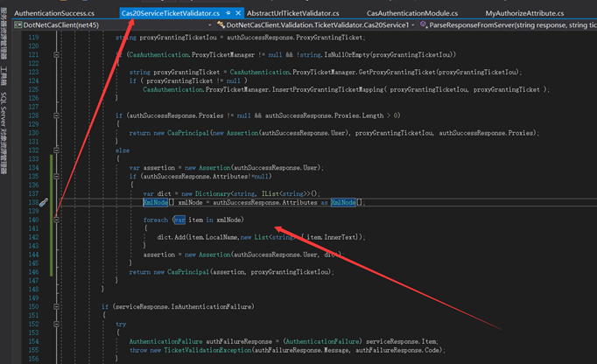The height and width of the screenshot is (364, 597).
Task: Click the else keyword on line 132
Action: (x=123, y=150)
